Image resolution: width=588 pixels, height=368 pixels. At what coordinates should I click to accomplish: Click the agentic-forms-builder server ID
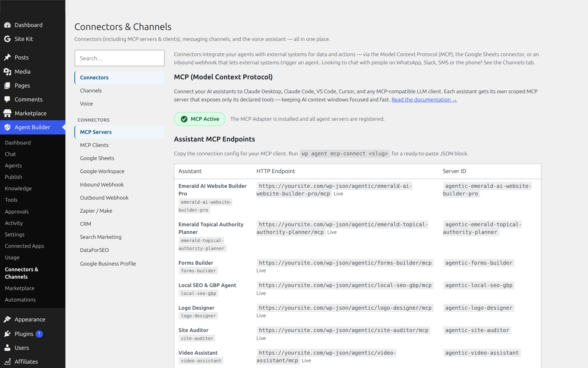pos(479,263)
